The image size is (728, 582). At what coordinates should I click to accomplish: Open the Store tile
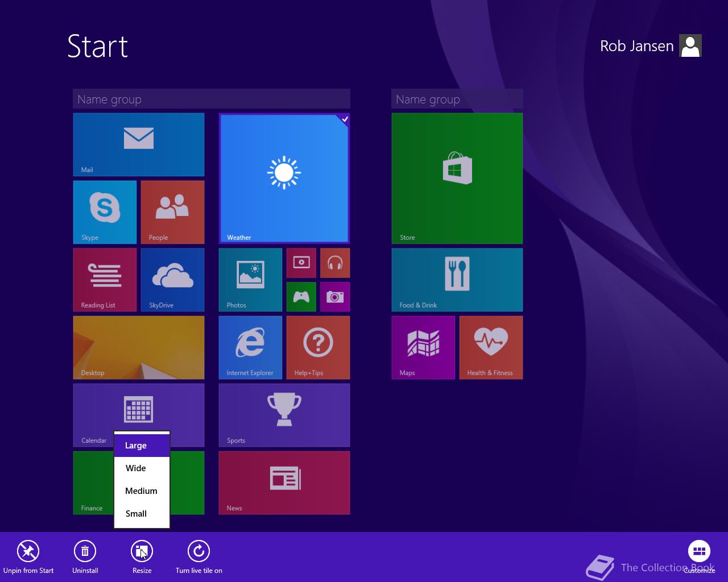click(457, 178)
